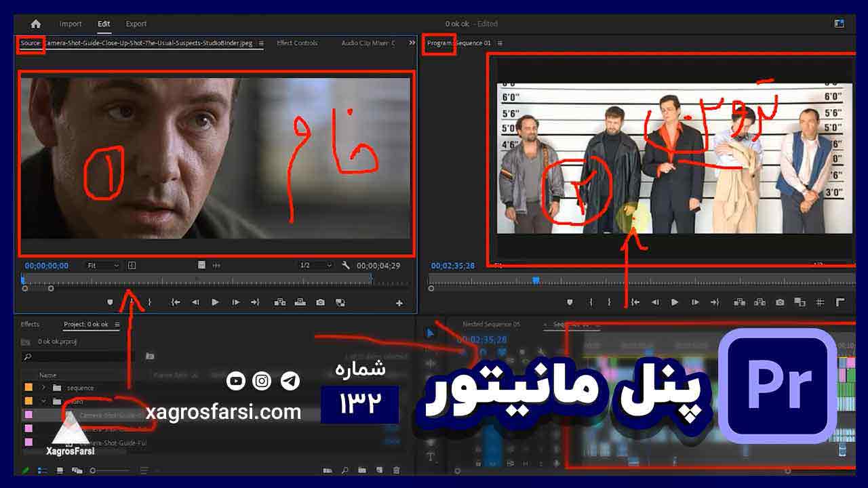Click the Lift button in Program
This screenshot has width=868, height=488.
point(739,302)
